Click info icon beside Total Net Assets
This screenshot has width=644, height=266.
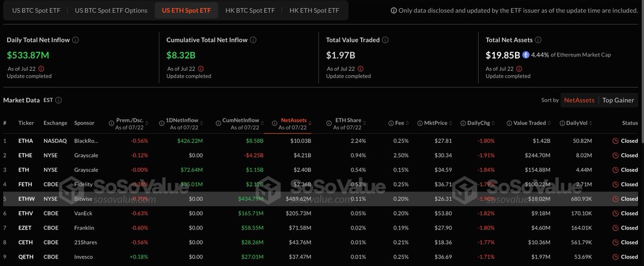tap(538, 40)
